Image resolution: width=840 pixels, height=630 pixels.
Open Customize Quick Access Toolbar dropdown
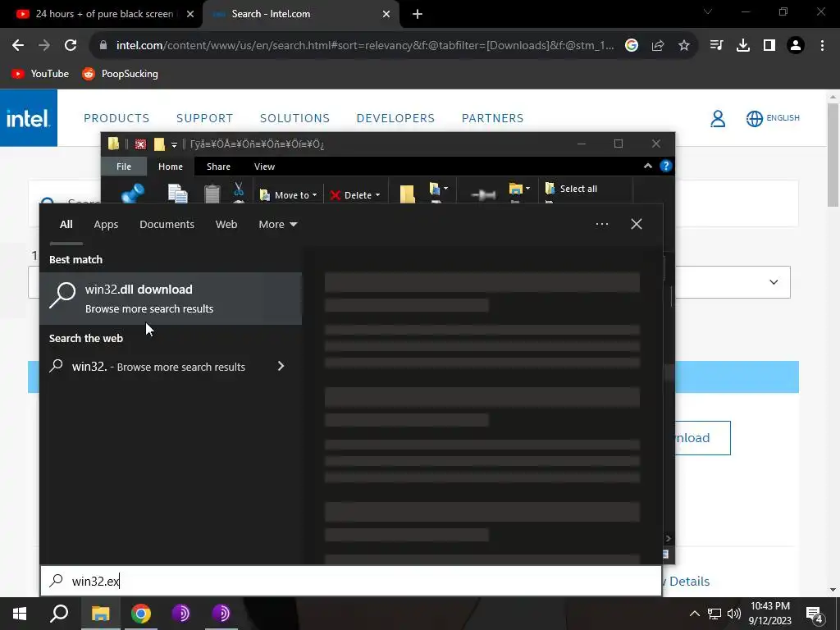174,144
